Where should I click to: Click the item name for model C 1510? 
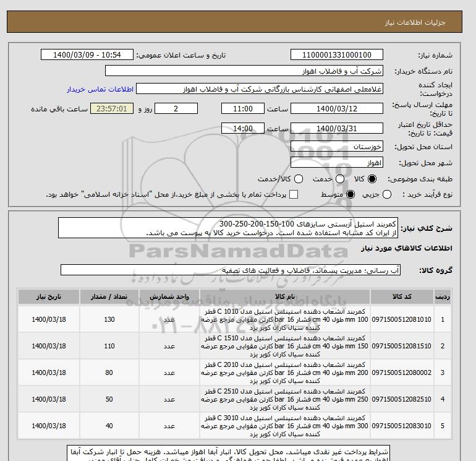[x=284, y=346]
